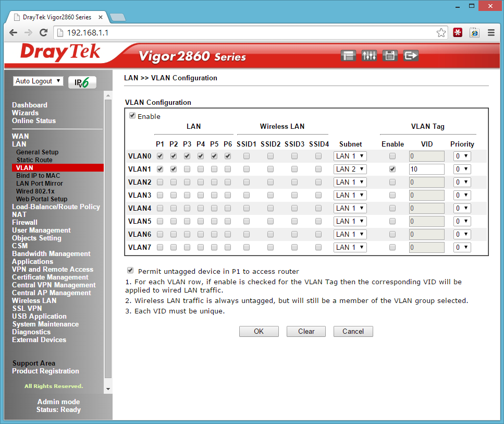Click the DrayTek logo
504x424 pixels.
click(60, 53)
